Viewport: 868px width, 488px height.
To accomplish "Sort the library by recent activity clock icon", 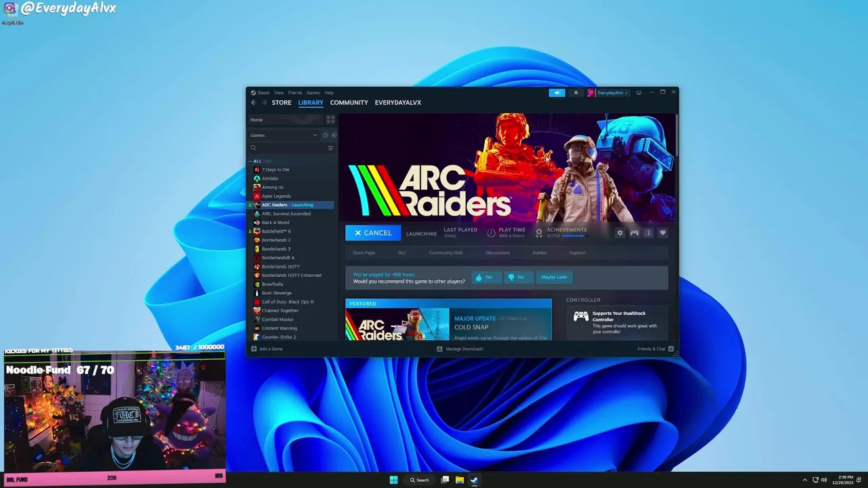I will click(325, 135).
